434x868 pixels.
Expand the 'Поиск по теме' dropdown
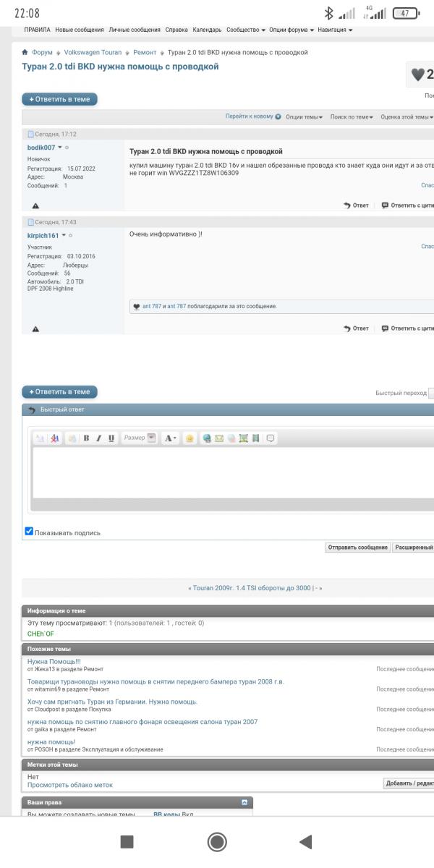point(351,116)
